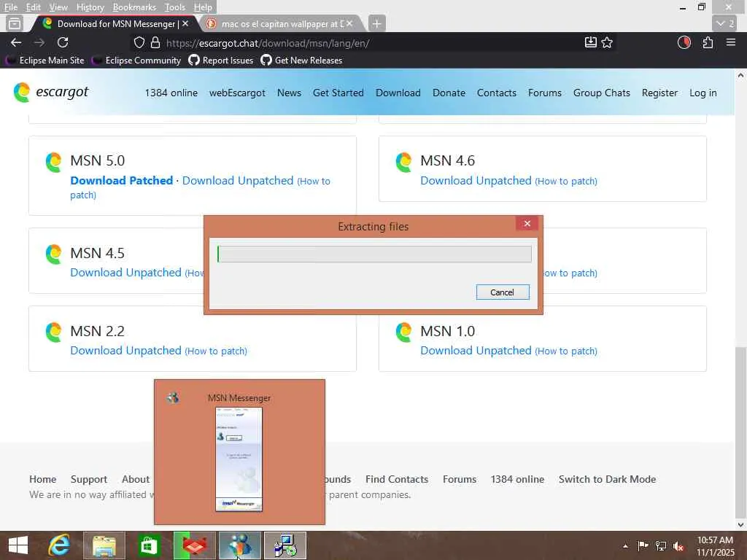Click the extraction progress bar

pos(374,254)
